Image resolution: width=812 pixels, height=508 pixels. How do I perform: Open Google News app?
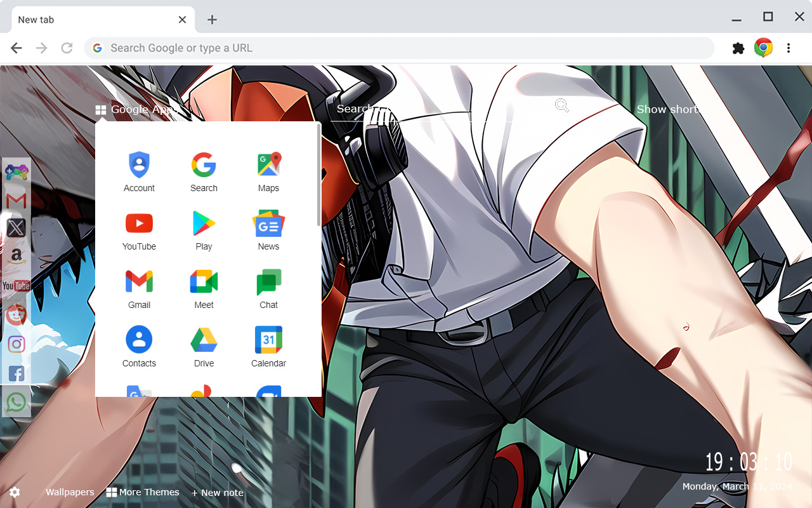268,231
